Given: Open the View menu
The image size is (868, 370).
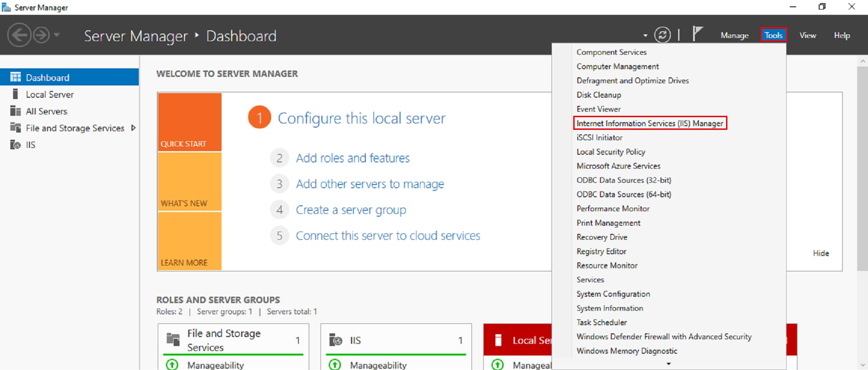Looking at the screenshot, I should [807, 35].
